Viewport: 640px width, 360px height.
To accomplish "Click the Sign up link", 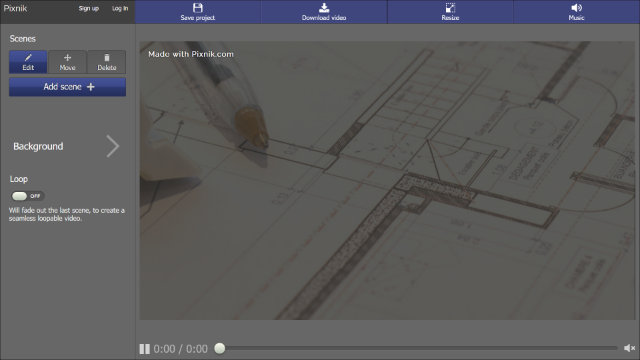I will [x=89, y=8].
